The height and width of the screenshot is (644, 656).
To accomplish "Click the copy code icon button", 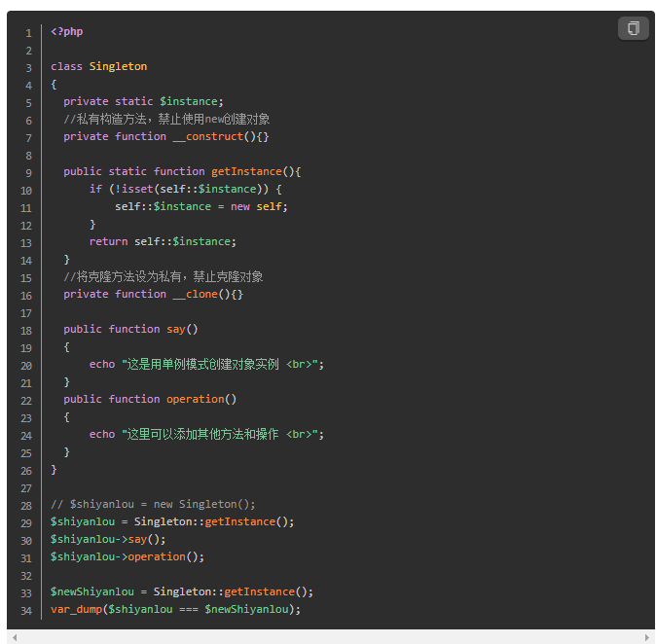I will tap(633, 28).
